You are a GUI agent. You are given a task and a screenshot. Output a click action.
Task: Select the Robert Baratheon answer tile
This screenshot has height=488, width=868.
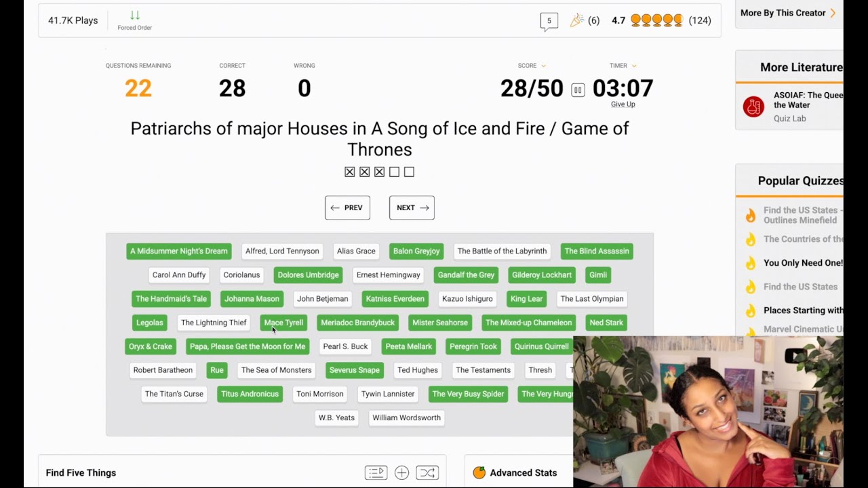point(163,370)
